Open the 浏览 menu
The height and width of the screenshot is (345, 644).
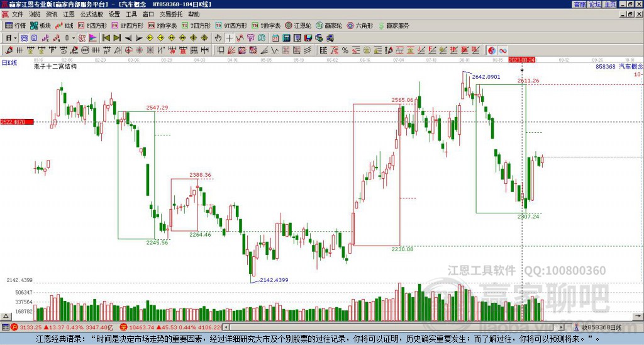click(x=35, y=14)
